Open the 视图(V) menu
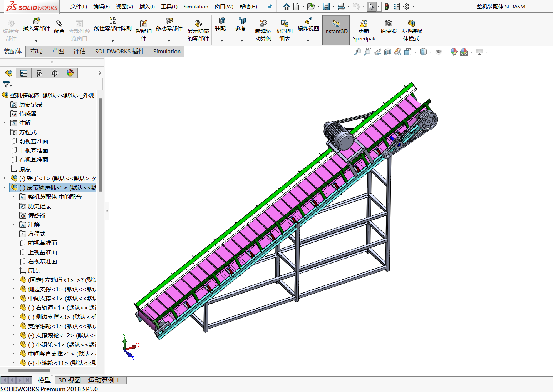Viewport: 553px width, 392px height. (124, 7)
